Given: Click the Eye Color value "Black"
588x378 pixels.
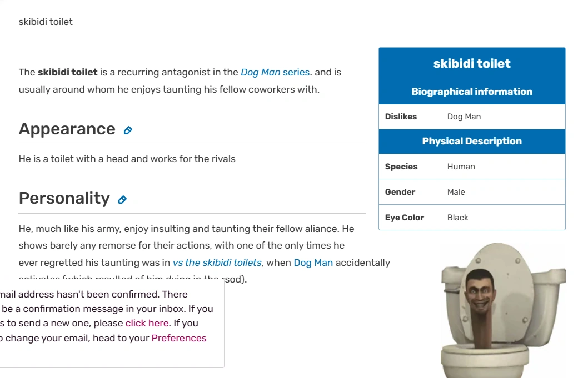Looking at the screenshot, I should tap(457, 218).
